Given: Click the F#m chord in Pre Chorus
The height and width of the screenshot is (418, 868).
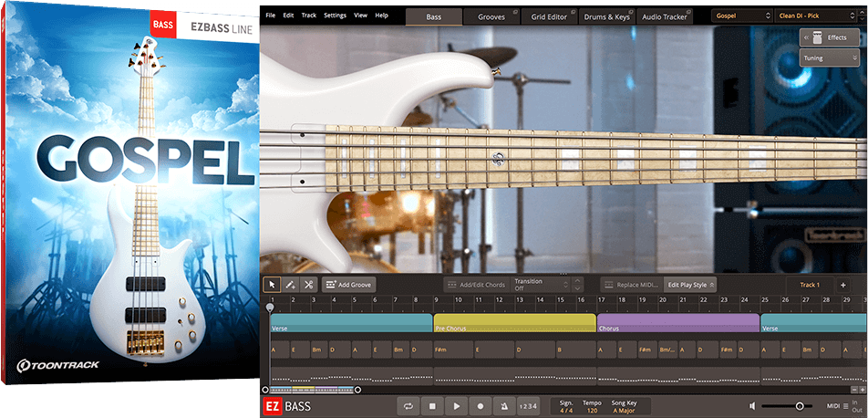Looking at the screenshot, I should [x=453, y=350].
